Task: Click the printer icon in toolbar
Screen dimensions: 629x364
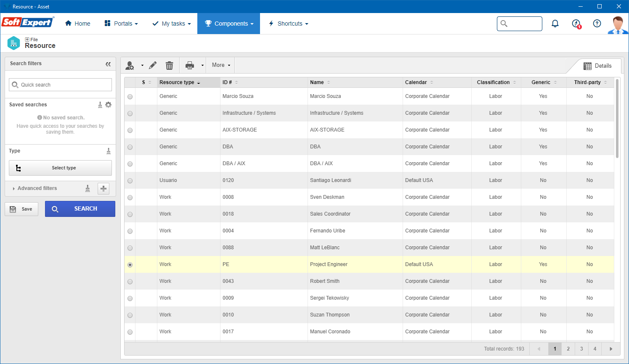Action: click(190, 65)
